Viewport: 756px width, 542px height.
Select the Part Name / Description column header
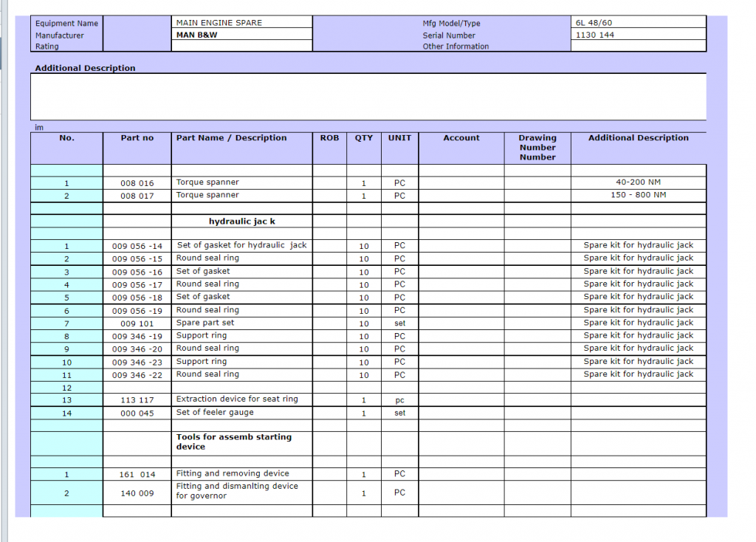[231, 138]
